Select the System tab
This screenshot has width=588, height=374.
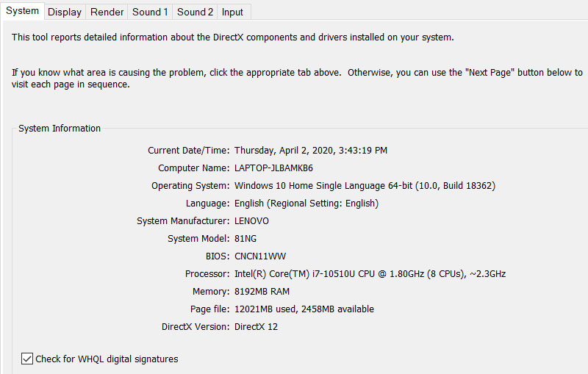click(x=23, y=11)
